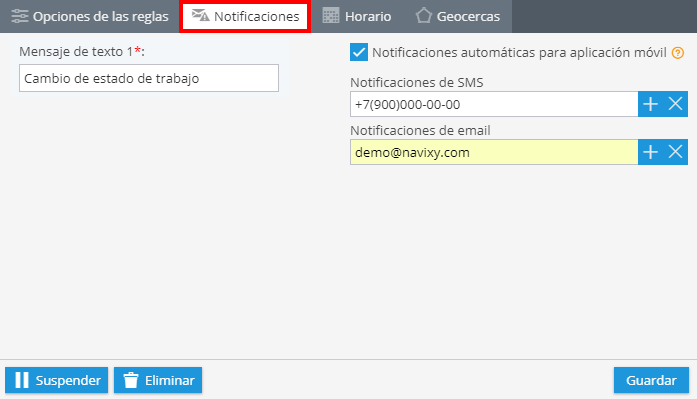Click the email notifications input field
This screenshot has width=697, height=399.
(494, 152)
